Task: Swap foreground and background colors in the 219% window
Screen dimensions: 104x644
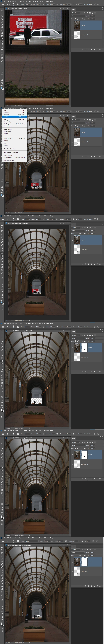Action: [3, 86]
